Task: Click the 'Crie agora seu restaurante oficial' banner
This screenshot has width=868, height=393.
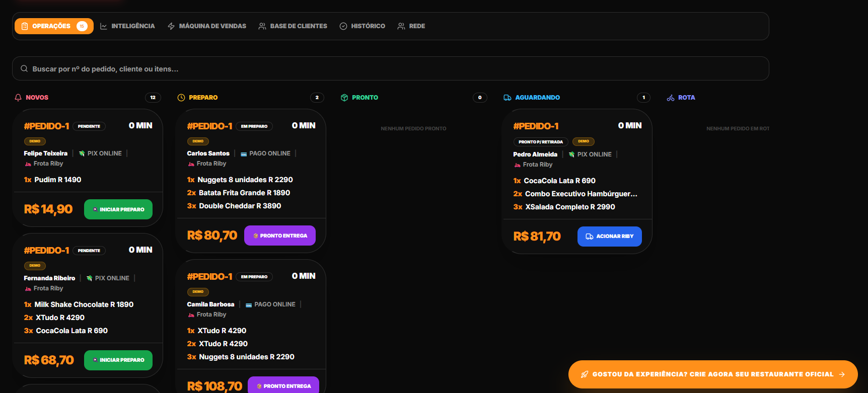Action: coord(713,374)
